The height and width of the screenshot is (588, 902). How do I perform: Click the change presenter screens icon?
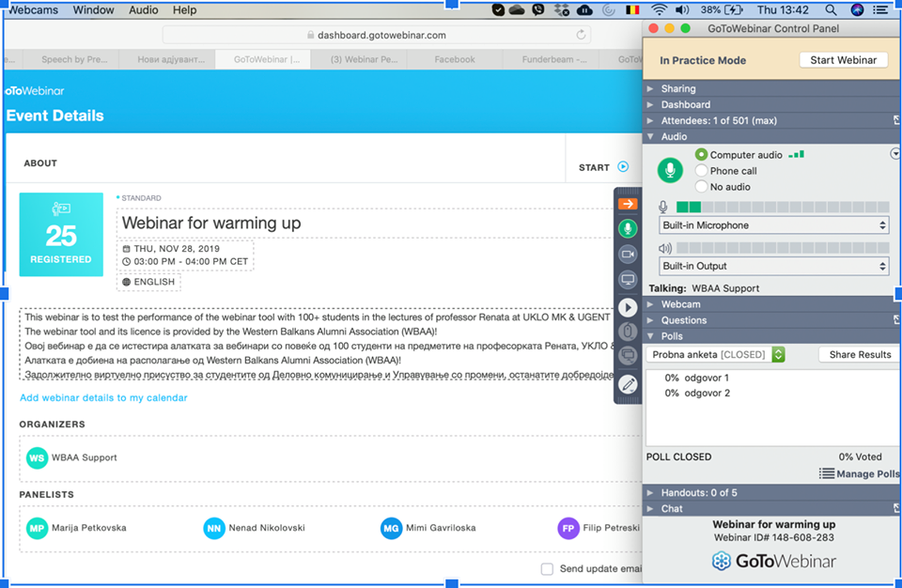[x=628, y=356]
